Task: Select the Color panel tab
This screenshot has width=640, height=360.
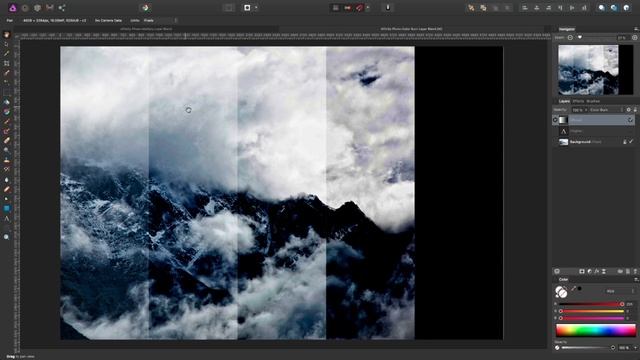Action: (x=563, y=280)
